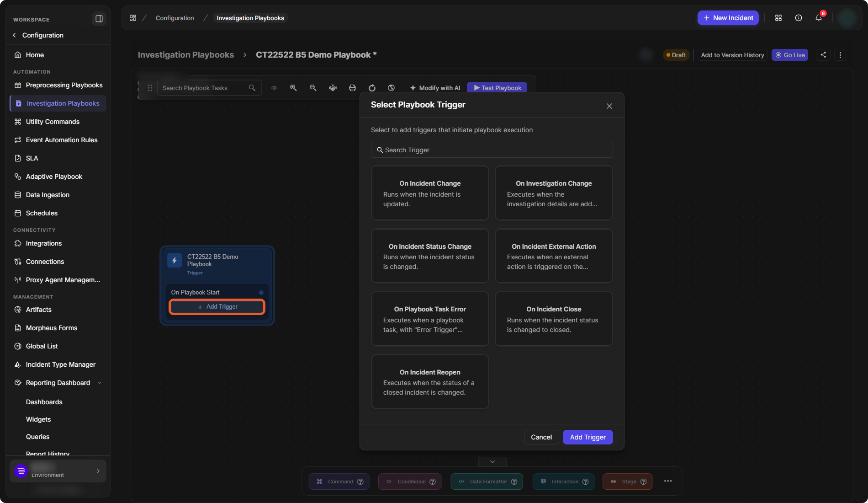Focus Search Playbook Tasks field

pos(209,88)
